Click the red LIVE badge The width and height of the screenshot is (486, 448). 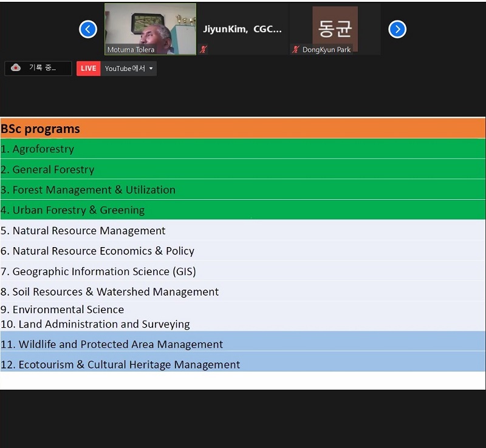coord(88,69)
